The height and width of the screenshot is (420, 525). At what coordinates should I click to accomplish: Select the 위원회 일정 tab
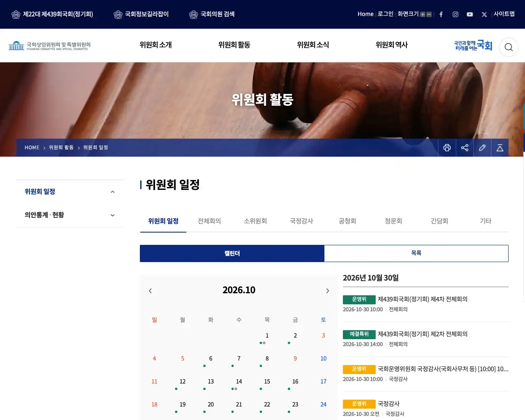point(163,221)
